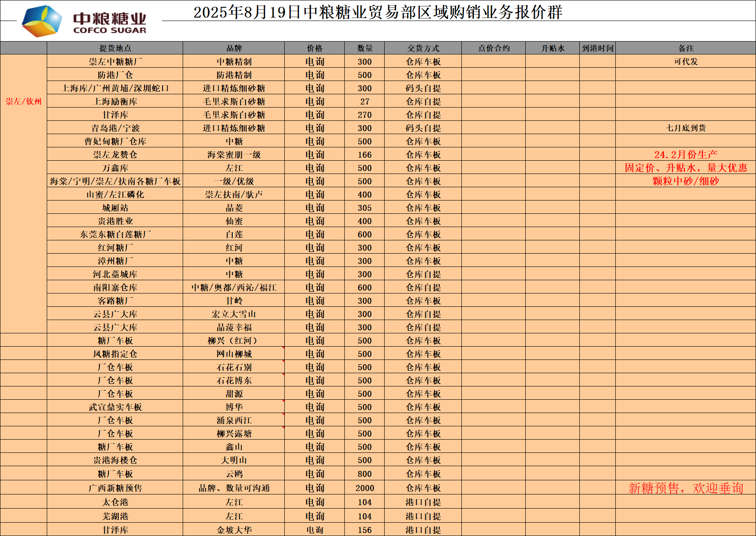The width and height of the screenshot is (756, 536).
Task: Click the 备注 column header
Action: coord(686,48)
